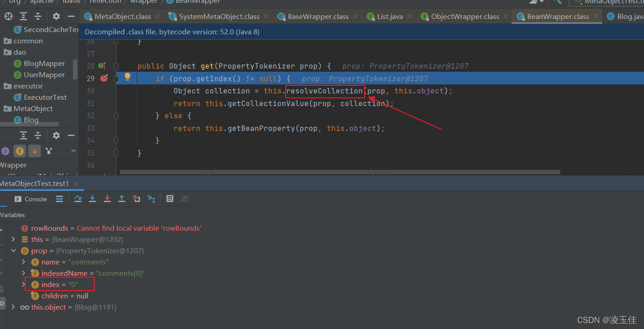
Task: Close the BeanWrapper.class tab
Action: (596, 16)
